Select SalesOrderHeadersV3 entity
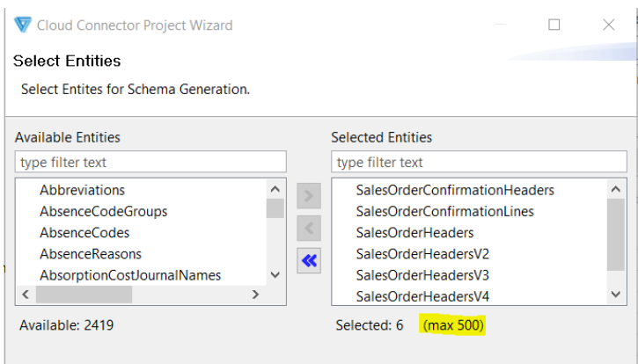Image resolution: width=638 pixels, height=364 pixels. 422,275
